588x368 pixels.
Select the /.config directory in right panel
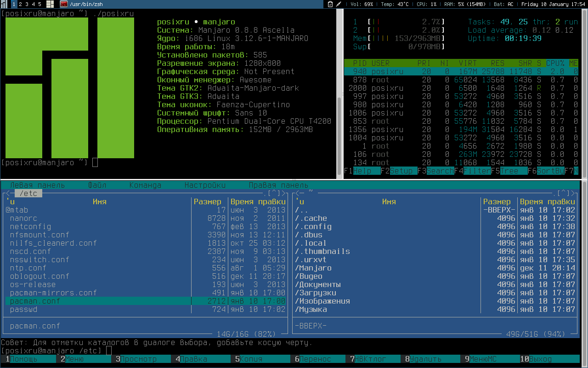[x=435, y=227]
